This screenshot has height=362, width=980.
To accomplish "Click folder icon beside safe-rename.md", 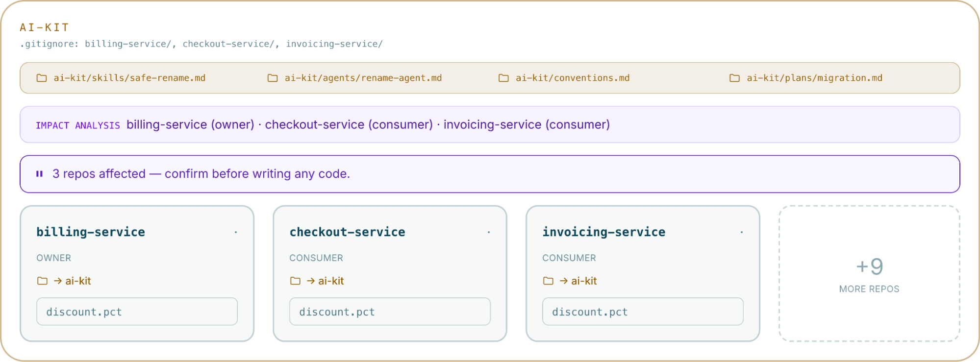I will pos(42,78).
